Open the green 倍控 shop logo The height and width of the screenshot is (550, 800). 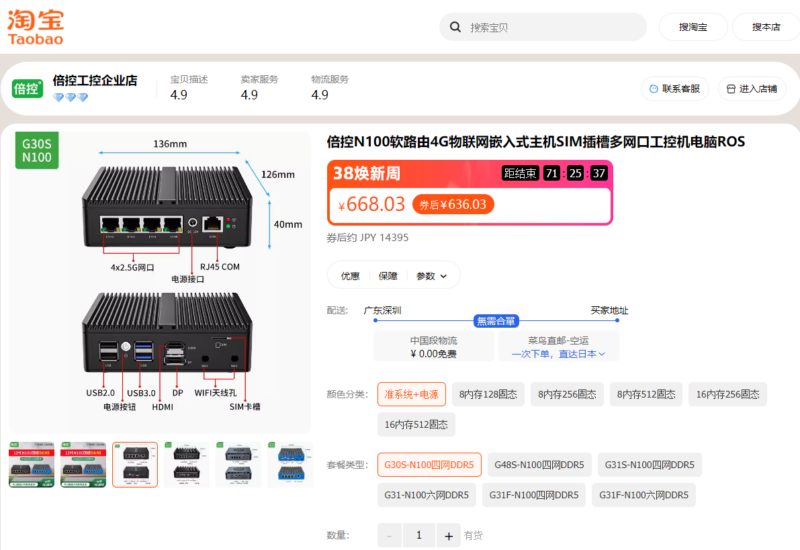[28, 89]
